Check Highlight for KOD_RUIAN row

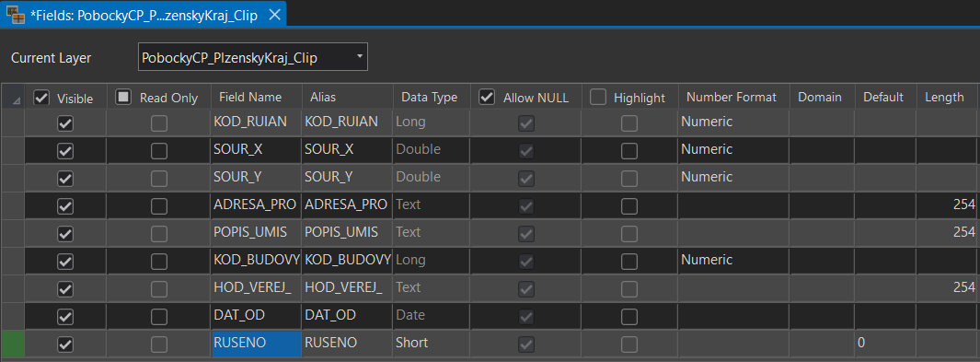point(629,123)
